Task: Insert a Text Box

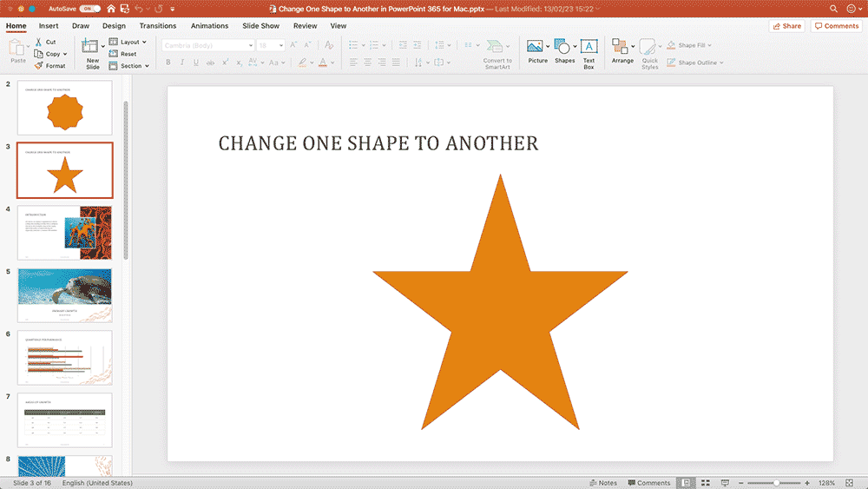Action: pos(589,48)
